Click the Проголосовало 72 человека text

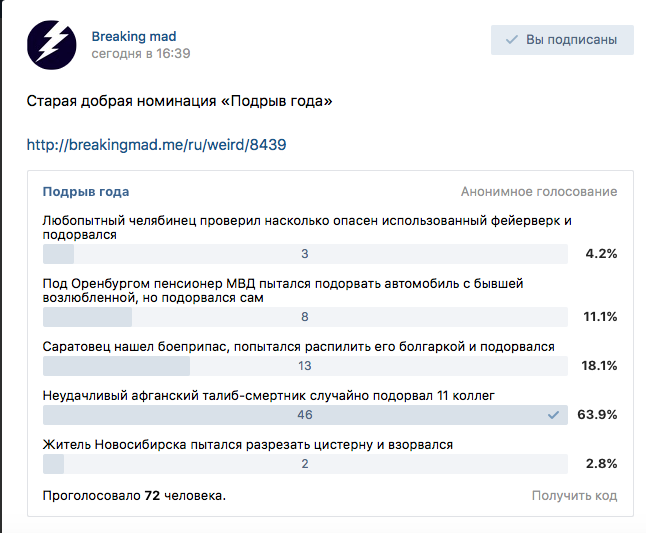(x=134, y=496)
